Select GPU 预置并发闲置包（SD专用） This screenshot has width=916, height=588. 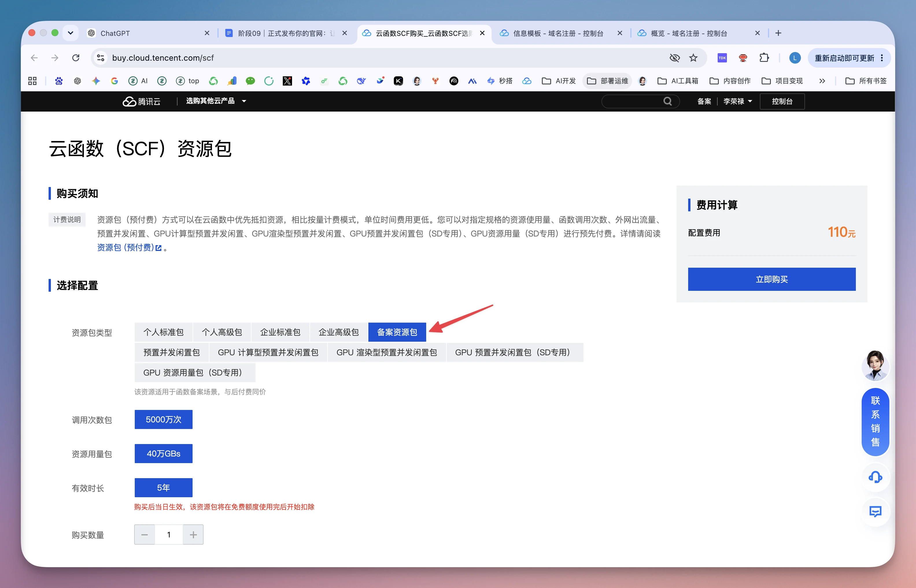[x=515, y=352]
